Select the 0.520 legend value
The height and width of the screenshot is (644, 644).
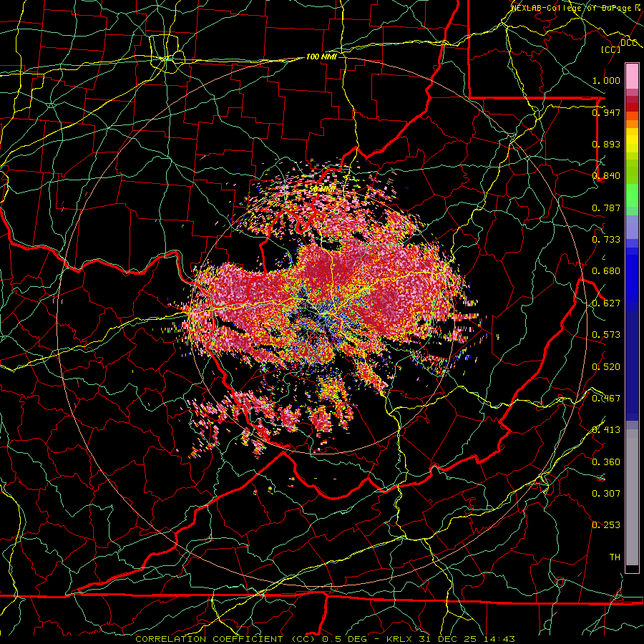(606, 367)
